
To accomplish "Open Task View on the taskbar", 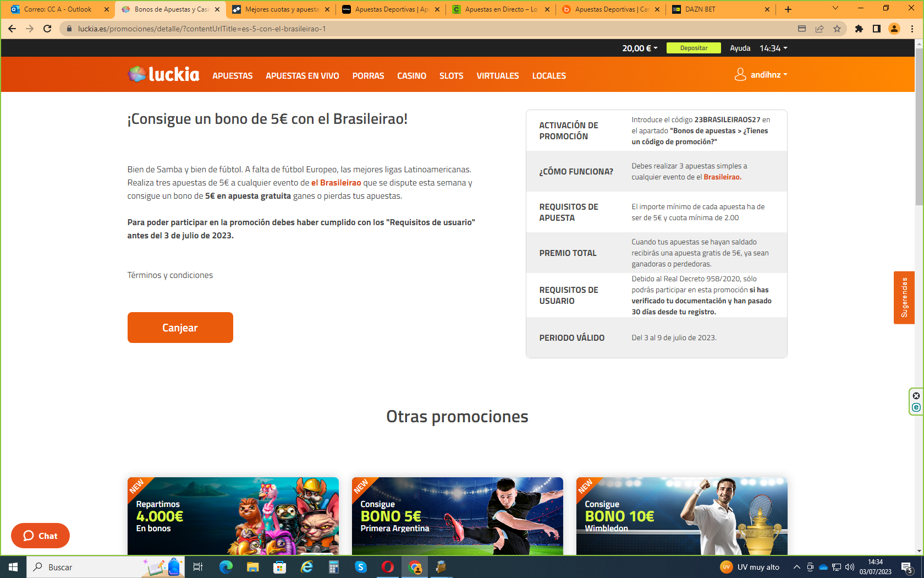I will pyautogui.click(x=198, y=567).
